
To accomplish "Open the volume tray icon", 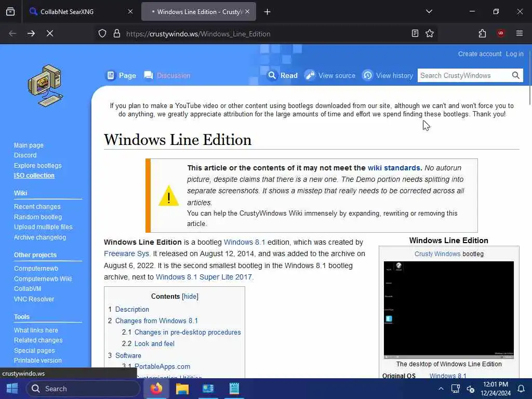I will click(x=470, y=389).
